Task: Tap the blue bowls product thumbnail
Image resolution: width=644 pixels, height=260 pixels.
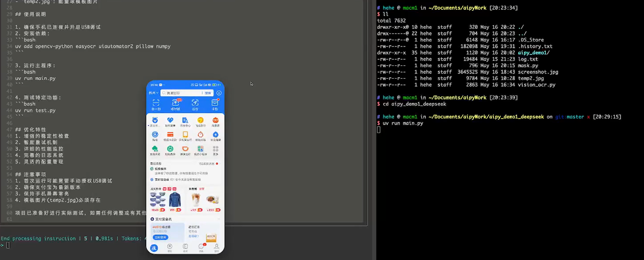Action: click(157, 199)
